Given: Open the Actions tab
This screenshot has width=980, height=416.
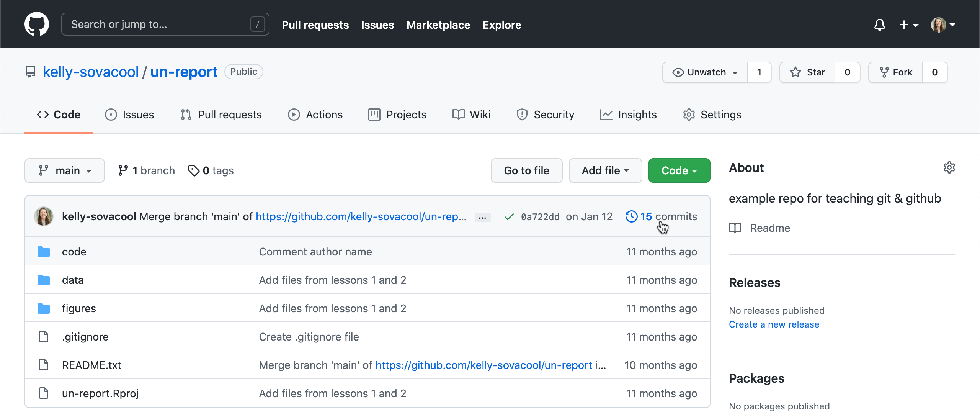Looking at the screenshot, I should [315, 115].
